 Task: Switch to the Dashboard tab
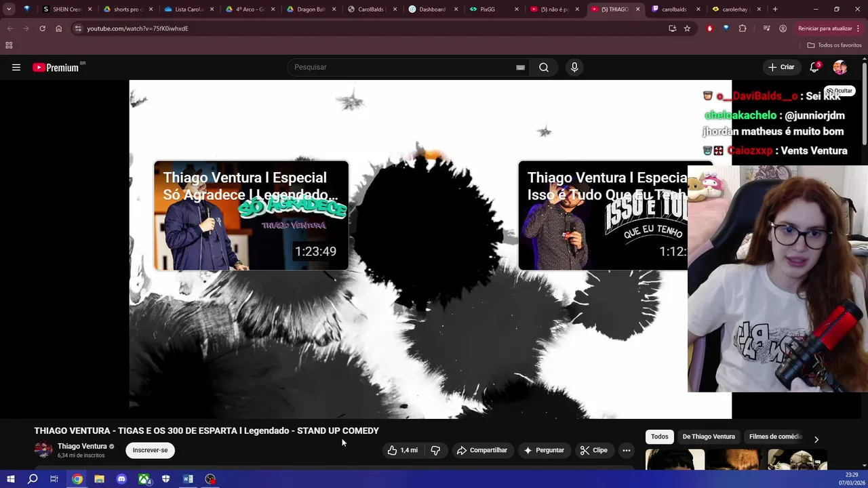432,9
